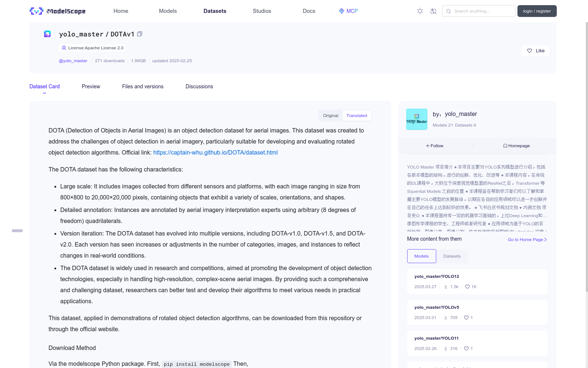Open the Studios menu item
The image size is (588, 368).
[262, 11]
